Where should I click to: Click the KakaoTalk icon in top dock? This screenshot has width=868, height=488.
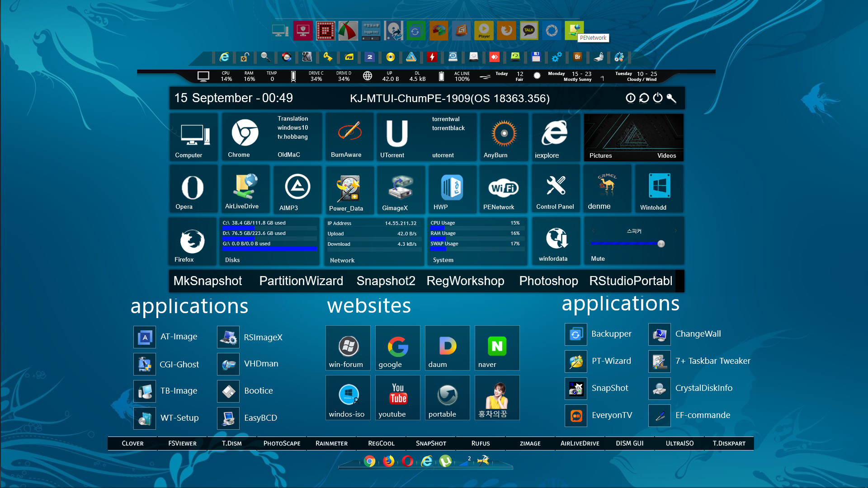click(x=529, y=31)
